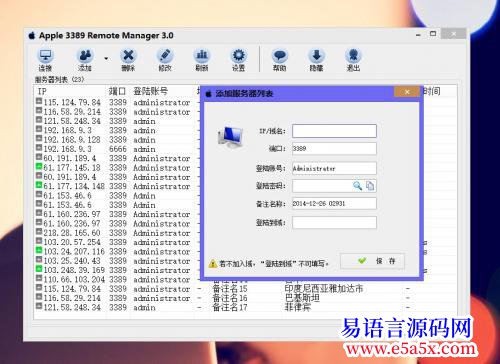Click the 备注名15 cell
Screen dimensions: 500x364
coord(230,289)
